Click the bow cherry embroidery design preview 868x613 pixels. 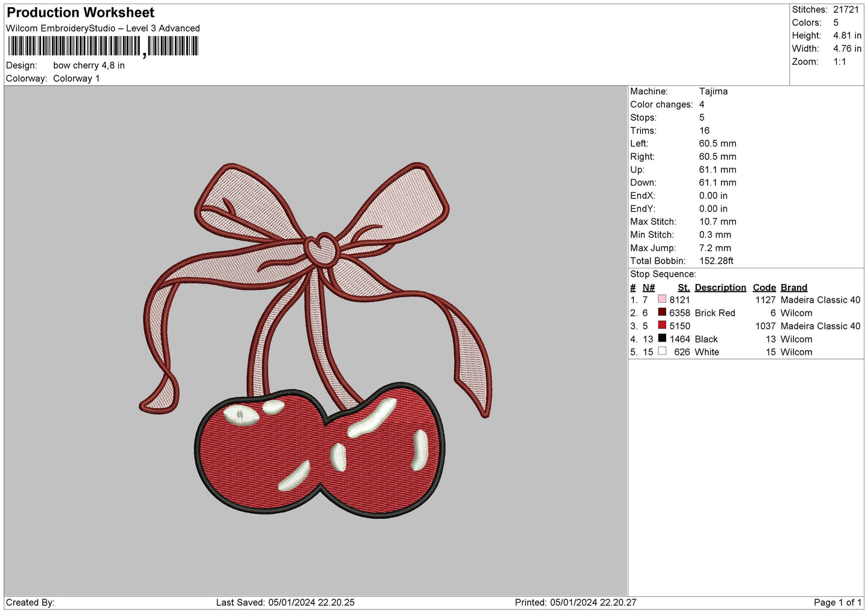(x=316, y=340)
